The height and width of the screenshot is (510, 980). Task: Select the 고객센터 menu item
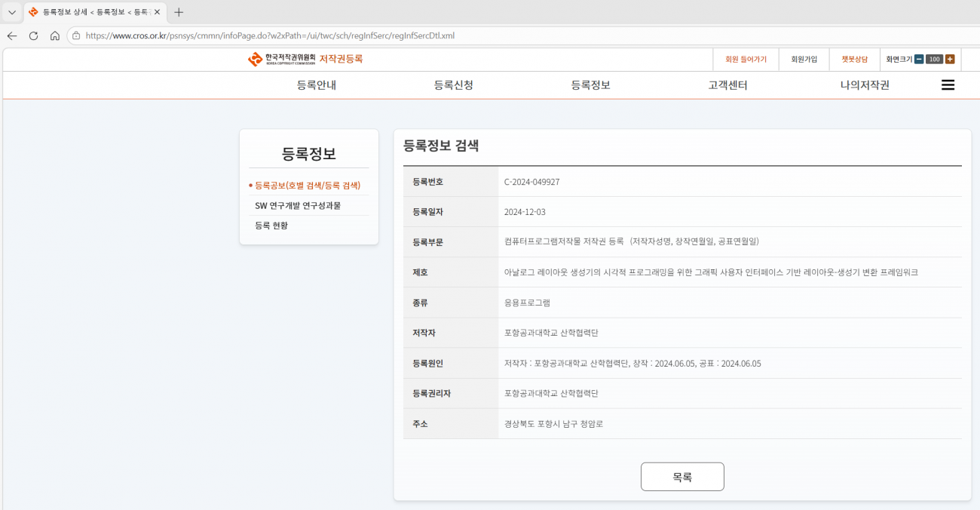728,85
